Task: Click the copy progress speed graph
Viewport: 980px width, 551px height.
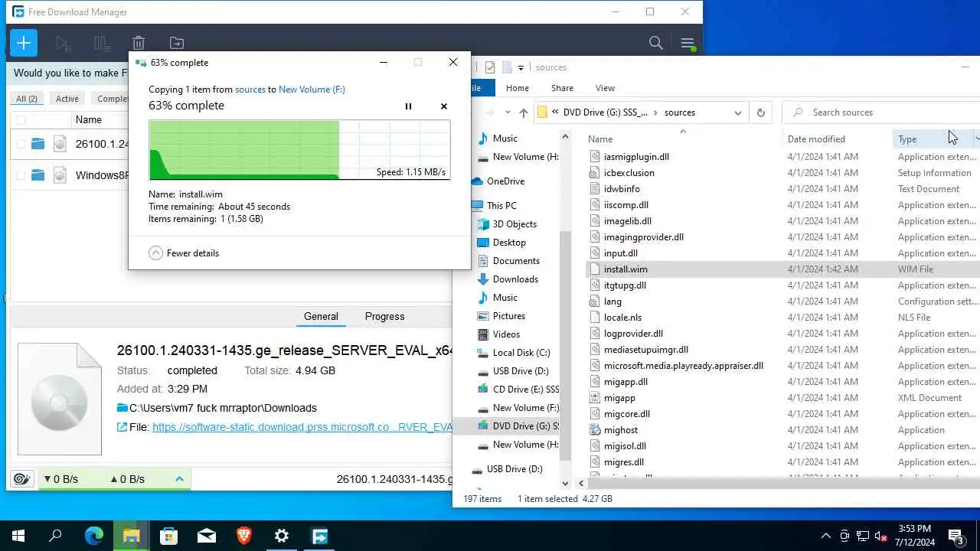Action: coord(299,149)
